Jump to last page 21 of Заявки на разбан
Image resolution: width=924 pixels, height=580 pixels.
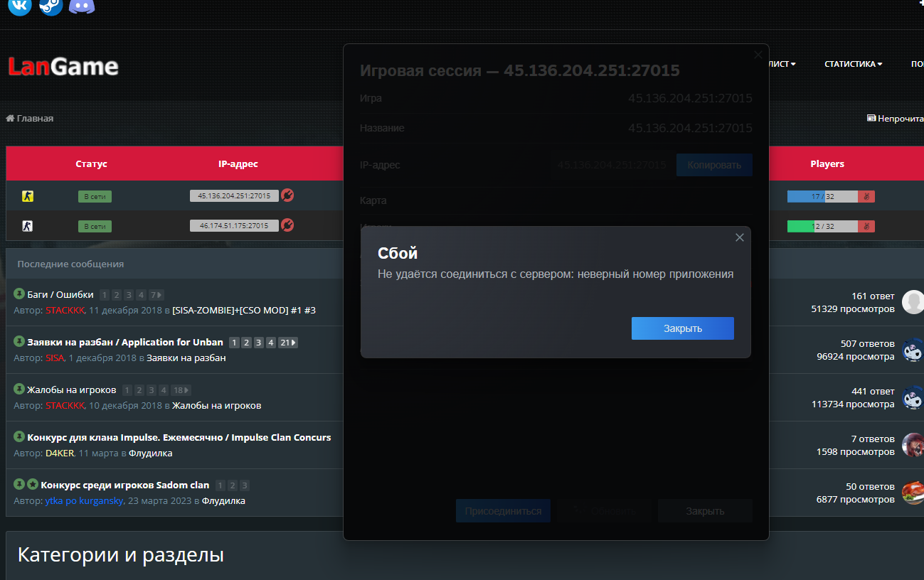click(287, 343)
